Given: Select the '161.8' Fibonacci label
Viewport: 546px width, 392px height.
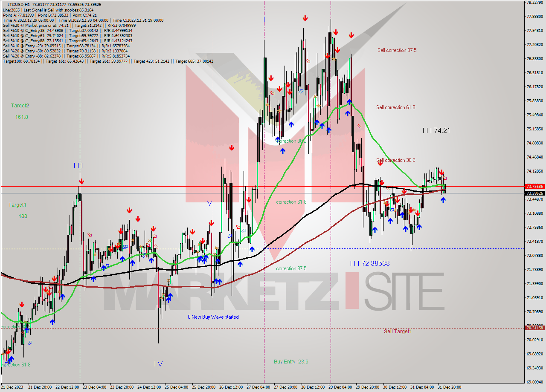Looking at the screenshot, I should tap(21, 117).
